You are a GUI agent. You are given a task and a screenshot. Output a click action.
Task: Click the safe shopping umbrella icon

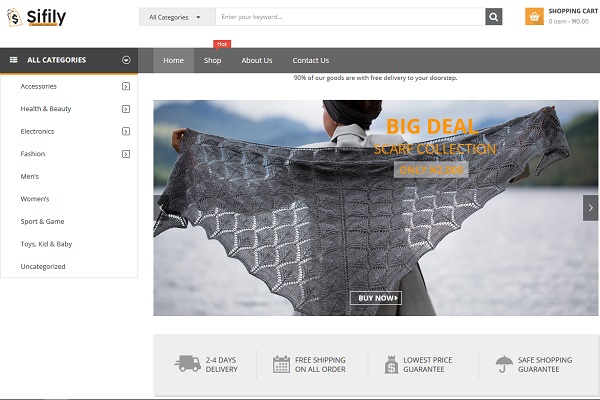[x=503, y=364]
